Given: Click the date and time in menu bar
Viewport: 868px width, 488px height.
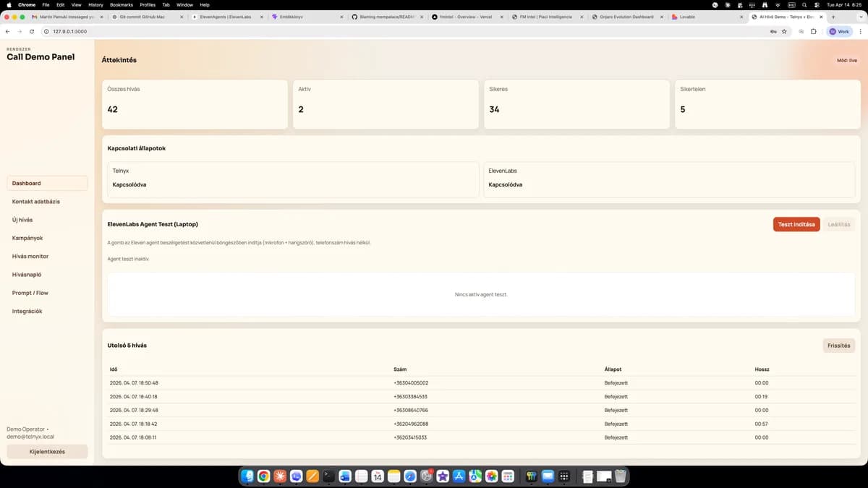Looking at the screenshot, I should (x=845, y=4).
